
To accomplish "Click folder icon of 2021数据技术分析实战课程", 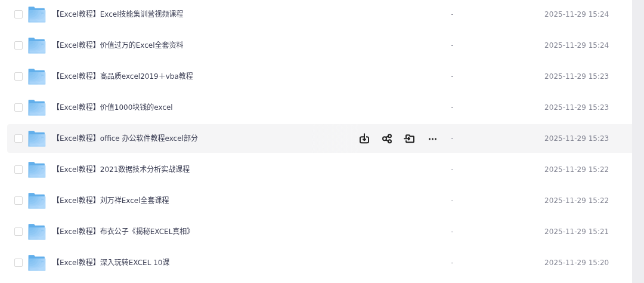I will [37, 170].
